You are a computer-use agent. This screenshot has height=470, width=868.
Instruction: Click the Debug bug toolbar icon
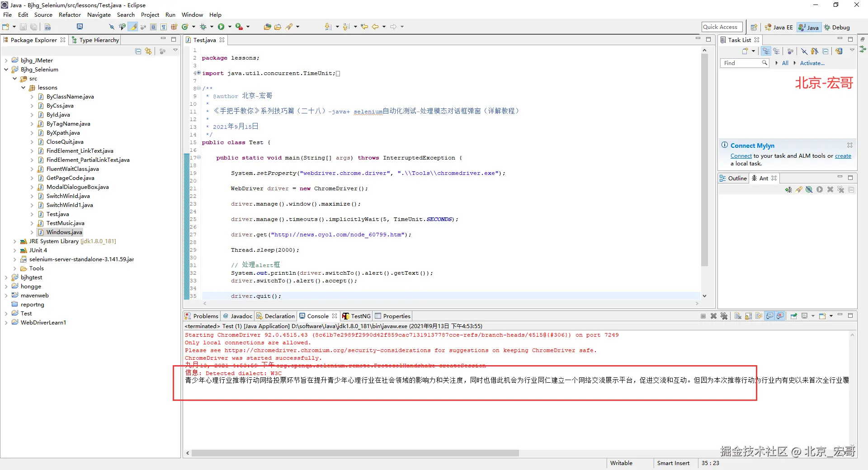pos(203,27)
